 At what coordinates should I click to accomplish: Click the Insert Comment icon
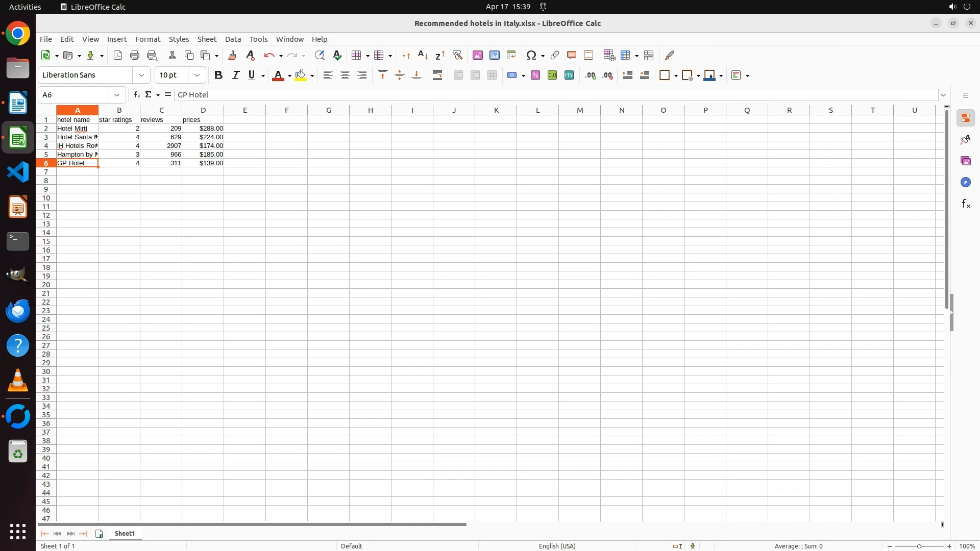click(x=571, y=55)
